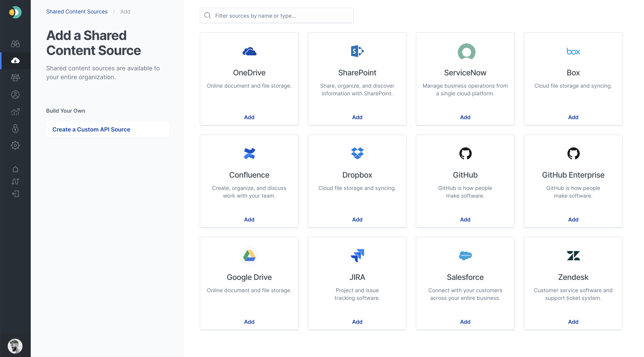Screen dimensions: 644x357
Task: Click the Salesforce cloud logo
Action: click(x=465, y=255)
